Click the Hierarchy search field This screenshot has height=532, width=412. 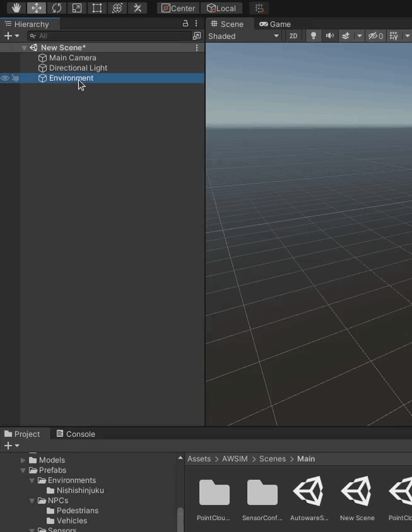point(112,36)
